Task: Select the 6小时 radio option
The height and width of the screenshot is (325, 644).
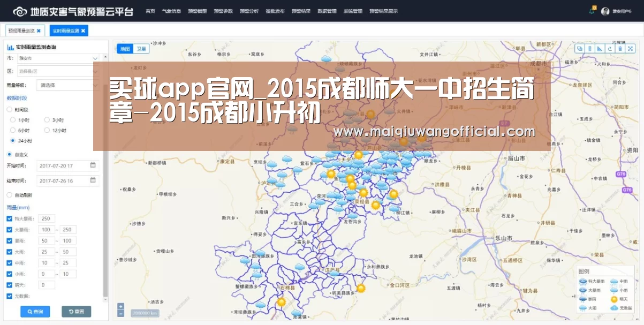Action: 13,130
